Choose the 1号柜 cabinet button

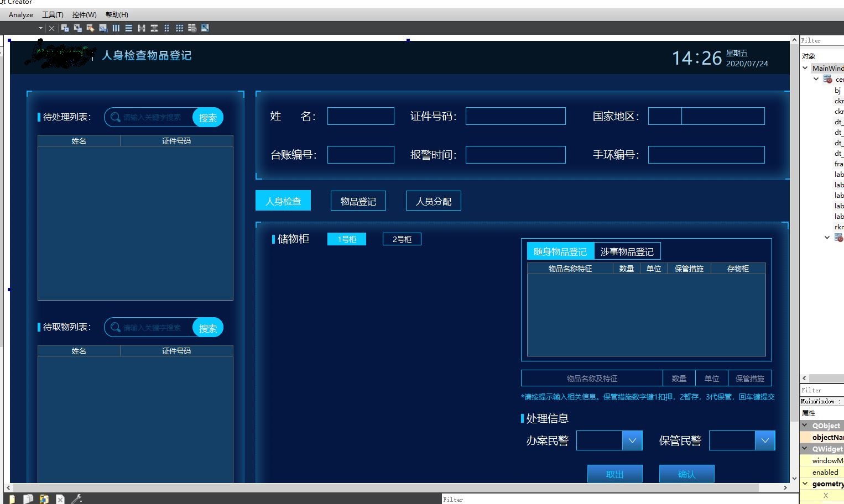(x=347, y=239)
